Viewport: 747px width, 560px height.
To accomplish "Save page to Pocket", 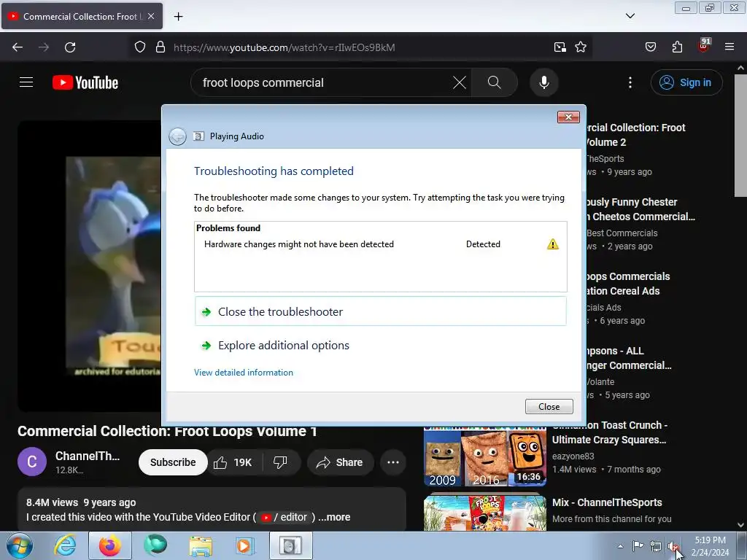I will tap(651, 47).
